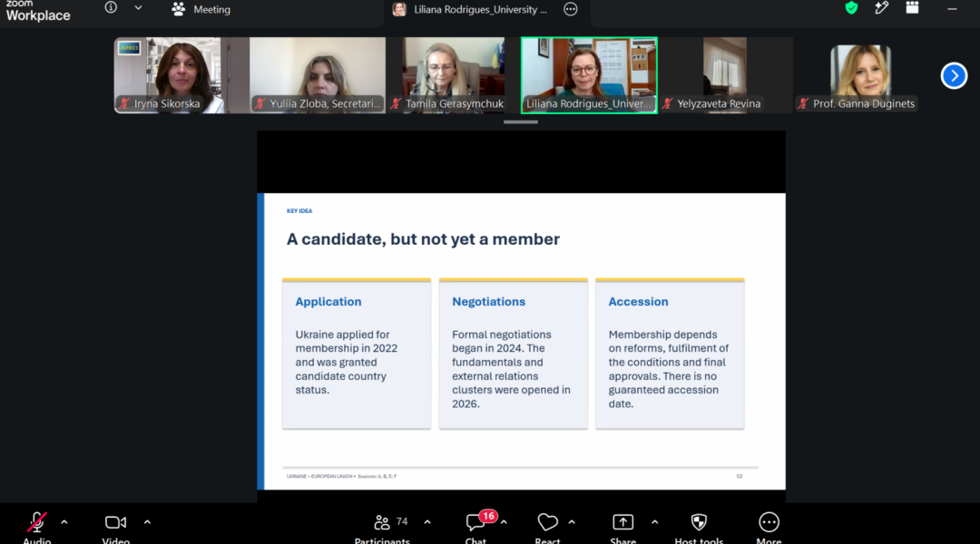Viewport: 980px width, 544px height.
Task: Open the Meeting tab in the top bar
Action: point(201,9)
